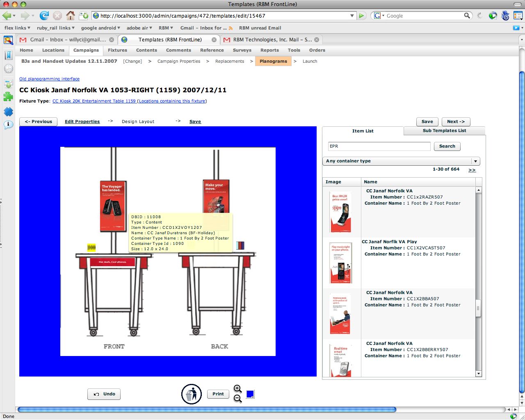The width and height of the screenshot is (525, 420).
Task: Go to the browser home icon
Action: click(x=71, y=16)
